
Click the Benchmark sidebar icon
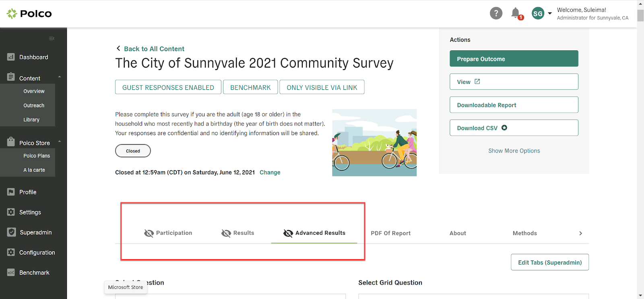pyautogui.click(x=11, y=272)
